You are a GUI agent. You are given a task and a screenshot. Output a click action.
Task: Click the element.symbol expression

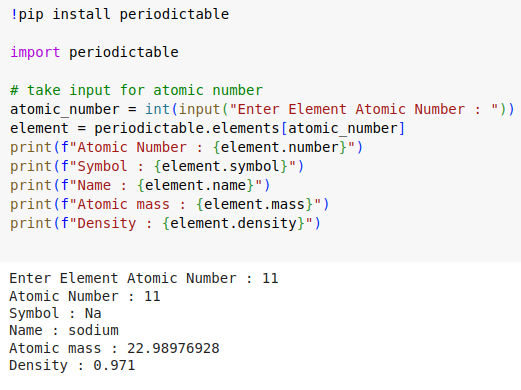click(221, 166)
